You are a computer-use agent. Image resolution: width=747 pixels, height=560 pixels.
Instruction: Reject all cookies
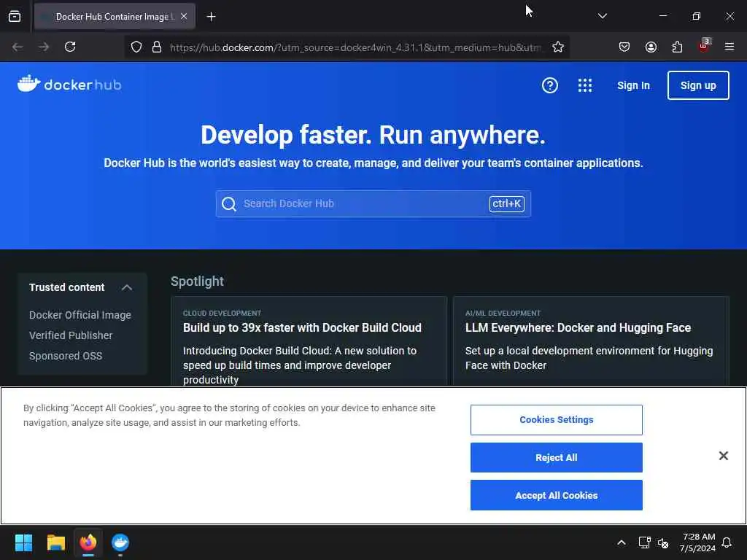click(556, 457)
